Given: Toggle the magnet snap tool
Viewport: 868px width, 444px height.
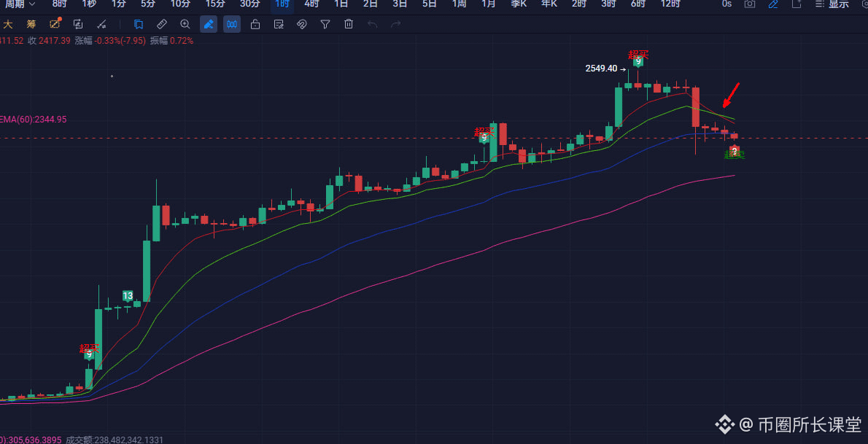Looking at the screenshot, I should (x=302, y=24).
